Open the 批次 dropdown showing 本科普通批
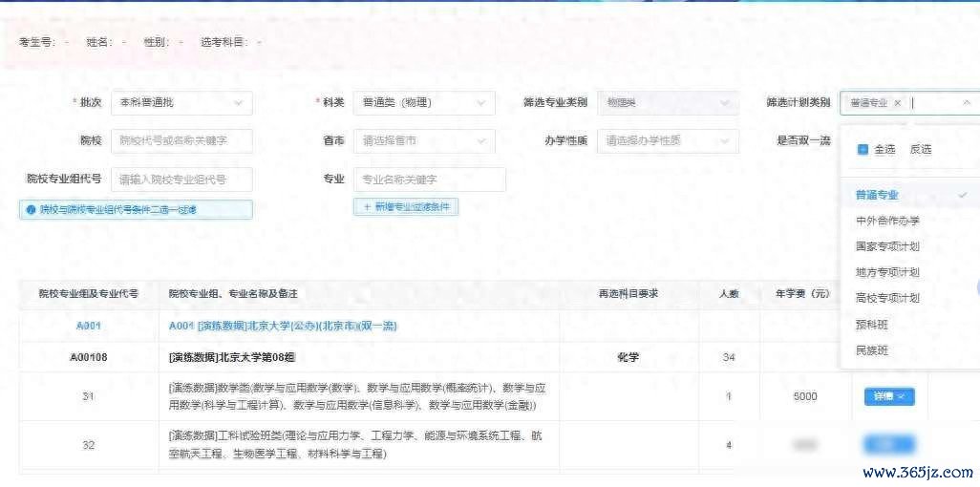This screenshot has width=980, height=487. pos(181,103)
